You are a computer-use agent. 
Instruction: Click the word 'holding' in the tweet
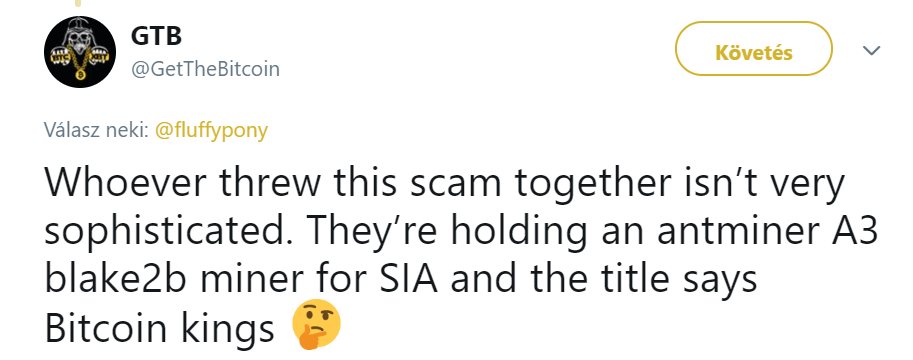(516, 233)
